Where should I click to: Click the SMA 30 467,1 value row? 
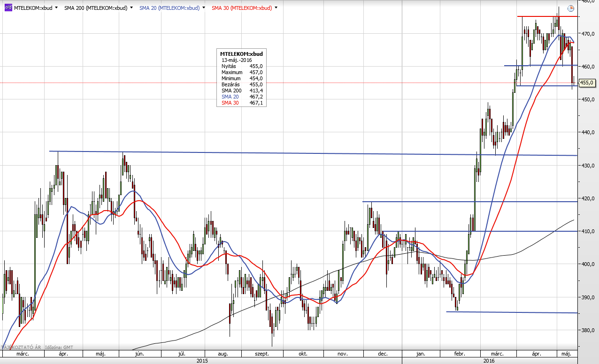click(x=242, y=103)
